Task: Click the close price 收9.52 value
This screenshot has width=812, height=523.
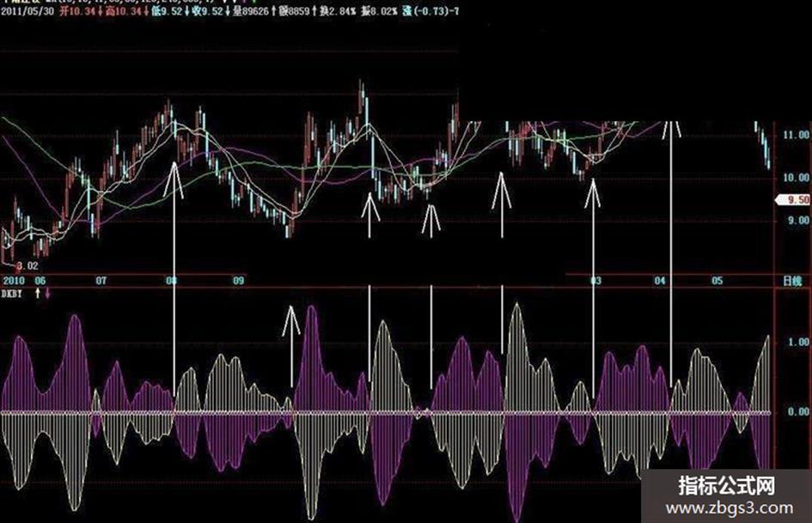Action: pos(206,11)
